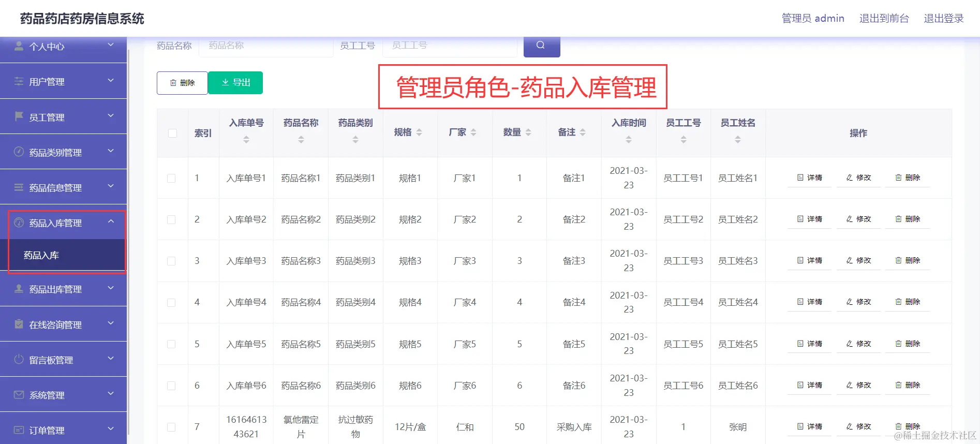The image size is (980, 444).
Task: Open the 订单管理 menu label
Action: click(47, 431)
